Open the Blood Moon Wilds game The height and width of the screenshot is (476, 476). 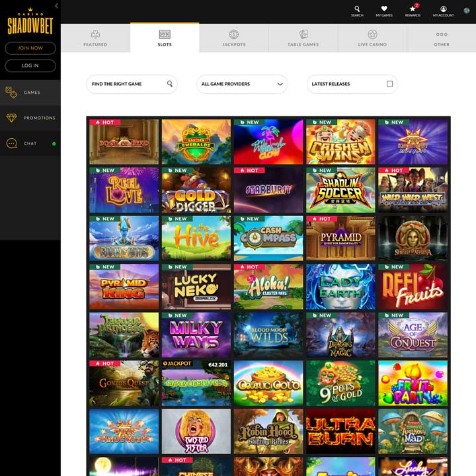[268, 335]
